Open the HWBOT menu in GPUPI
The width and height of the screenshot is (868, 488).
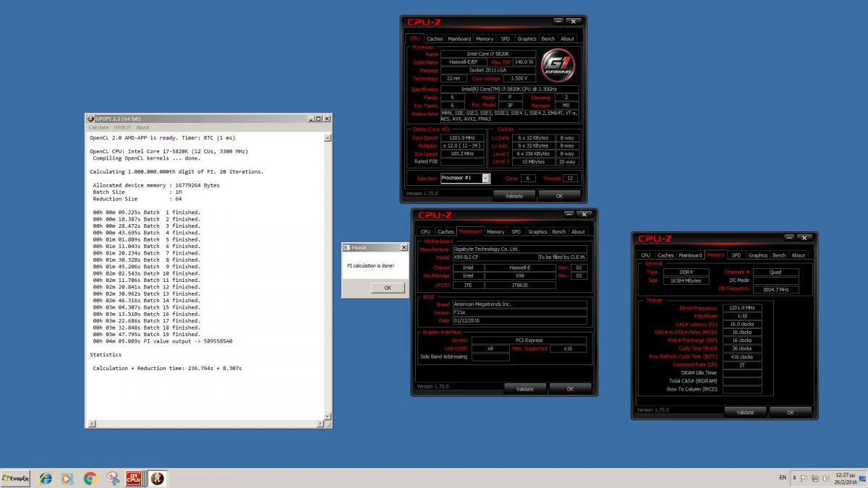[x=122, y=127]
